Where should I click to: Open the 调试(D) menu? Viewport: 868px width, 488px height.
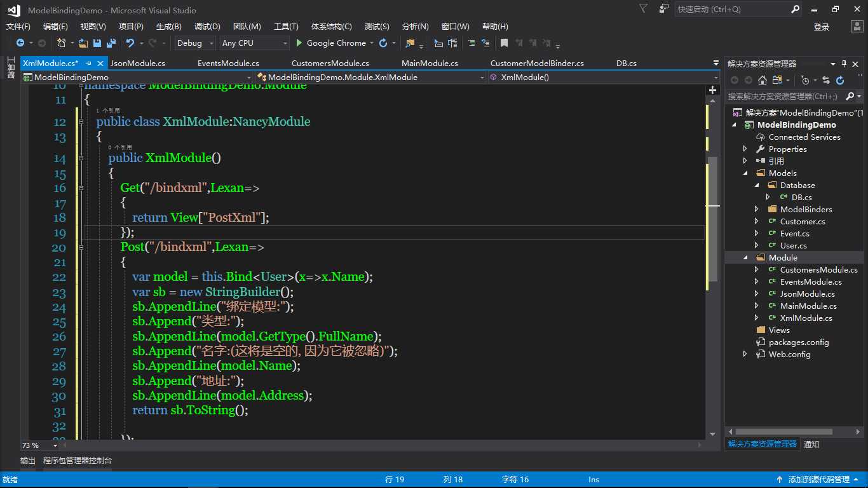tap(207, 26)
